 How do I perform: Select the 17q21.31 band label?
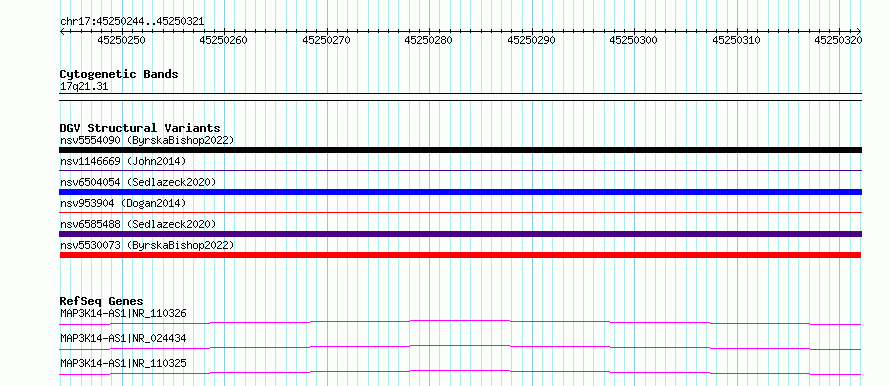84,87
